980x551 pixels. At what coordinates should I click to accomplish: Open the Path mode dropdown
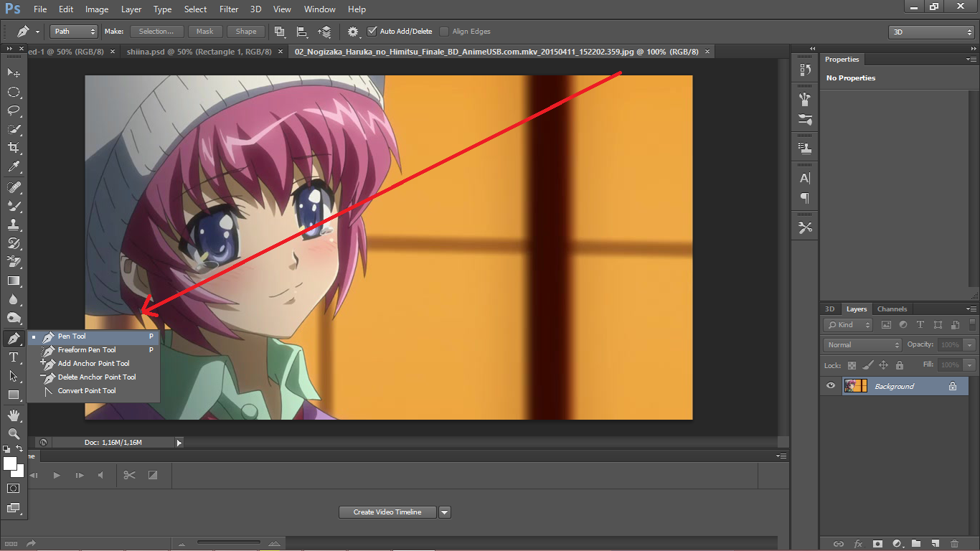pyautogui.click(x=74, y=32)
